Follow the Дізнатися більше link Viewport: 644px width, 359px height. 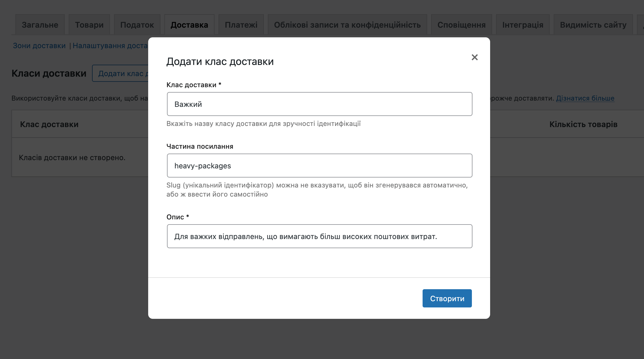click(x=585, y=98)
